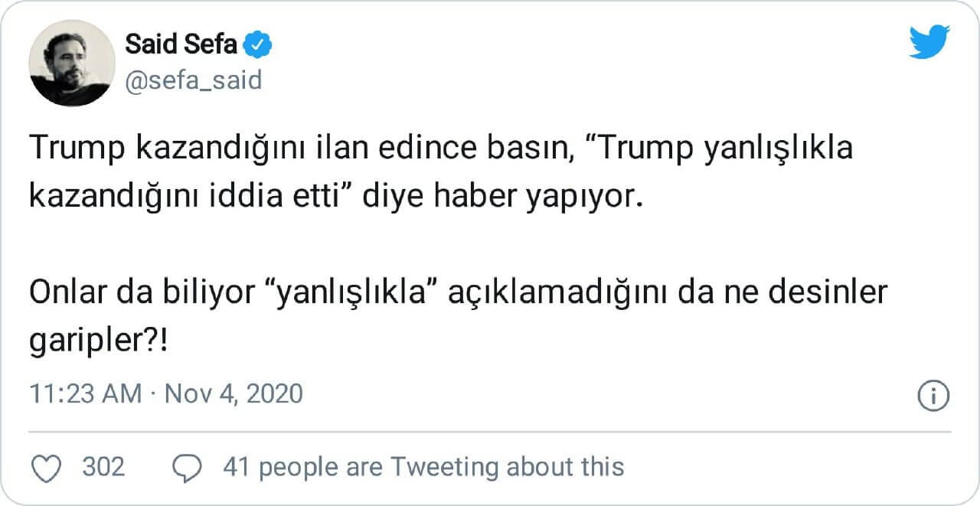Screen dimensions: 980x506
Task: Open "41 people are Tweeting about this"
Action: pos(423,466)
